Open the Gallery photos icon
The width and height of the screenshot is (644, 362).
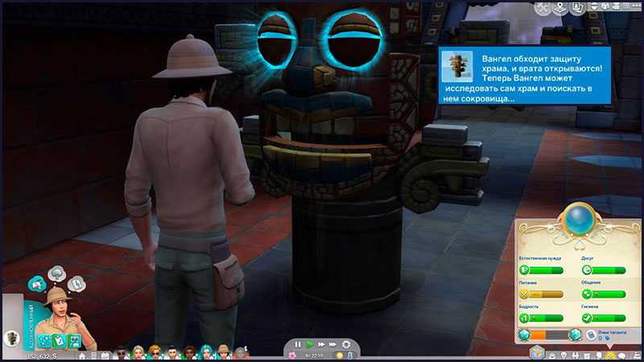[577, 8]
